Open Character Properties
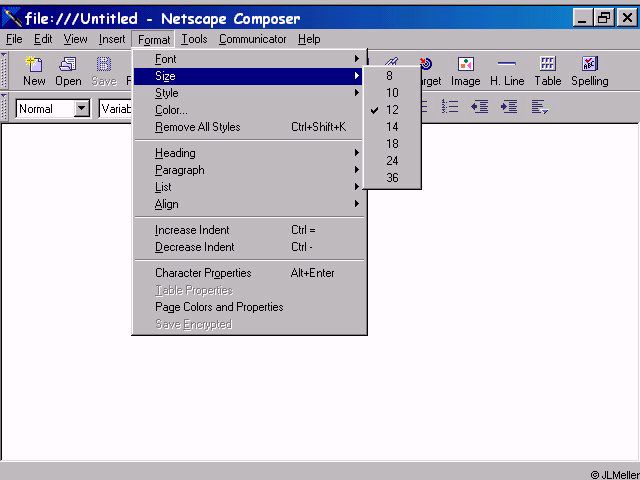Image resolution: width=640 pixels, height=480 pixels. tap(248, 273)
